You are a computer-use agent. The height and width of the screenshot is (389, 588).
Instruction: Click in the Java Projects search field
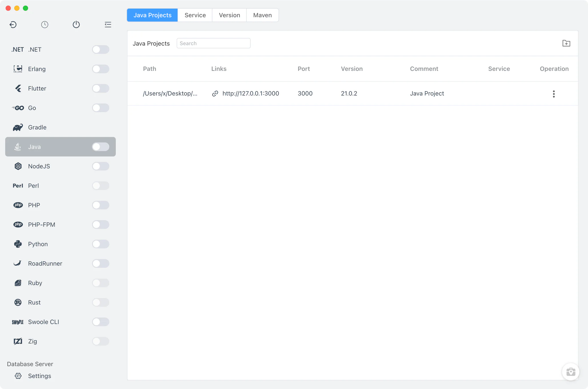click(x=213, y=43)
